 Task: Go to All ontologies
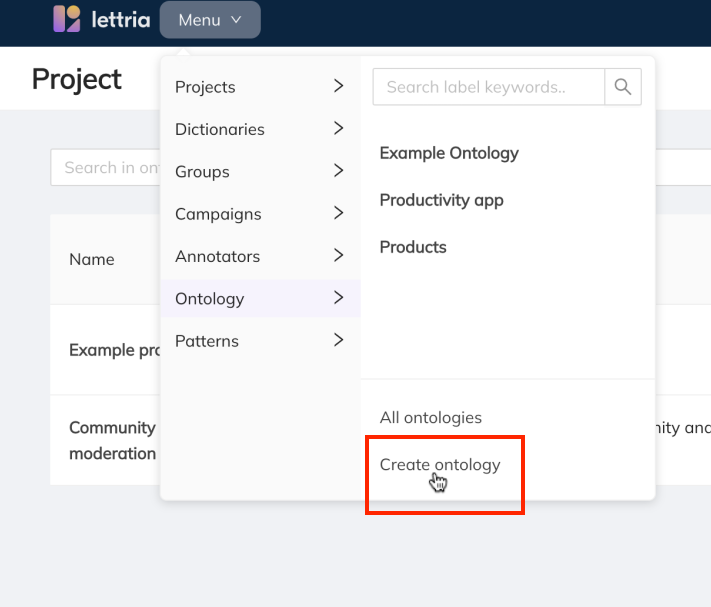[430, 418]
